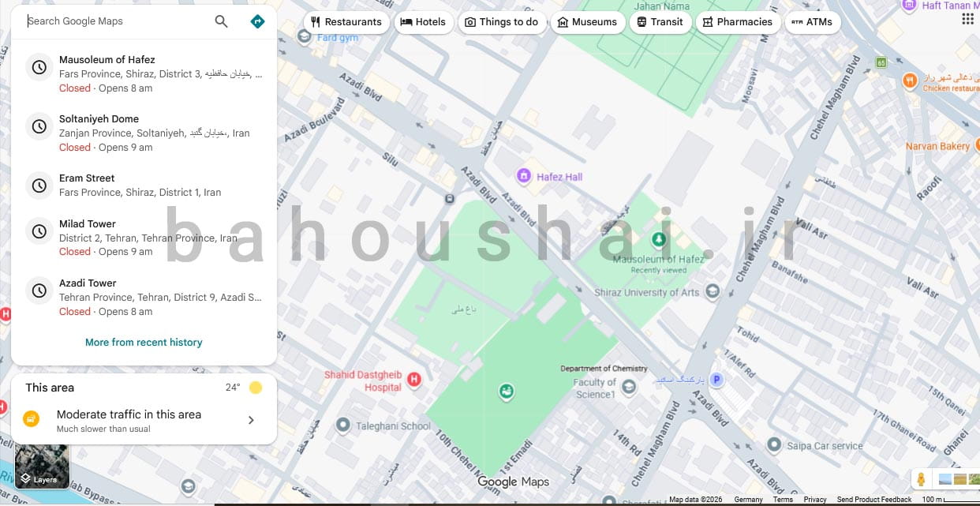
Task: Click the Taleghani School marker
Action: [x=342, y=425]
